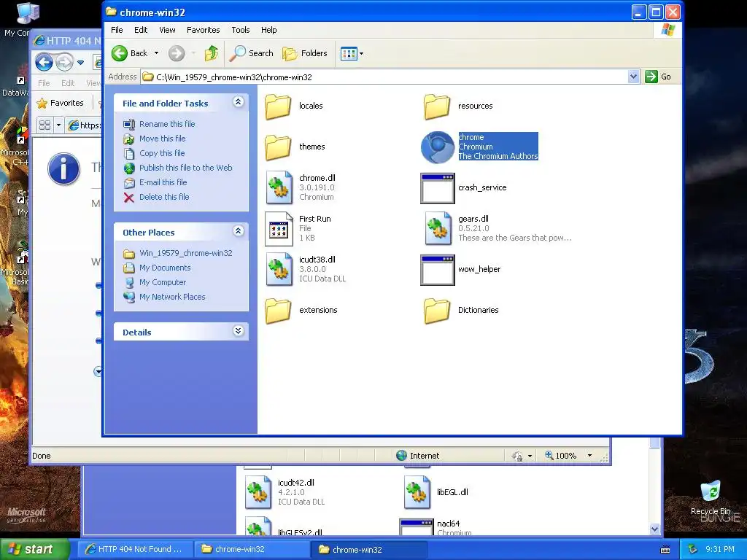Image resolution: width=747 pixels, height=560 pixels.
Task: Switch to HTTP 404 Not Found taskbar button
Action: pyautogui.click(x=135, y=549)
